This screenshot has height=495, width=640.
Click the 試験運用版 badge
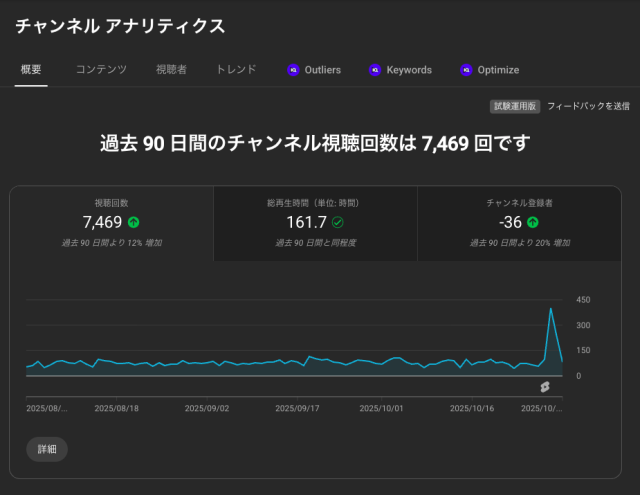click(515, 106)
